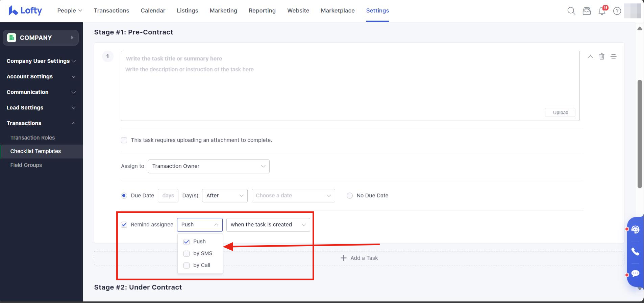The width and height of the screenshot is (644, 303).
Task: Check the attachment required checkbox
Action: pos(124,140)
